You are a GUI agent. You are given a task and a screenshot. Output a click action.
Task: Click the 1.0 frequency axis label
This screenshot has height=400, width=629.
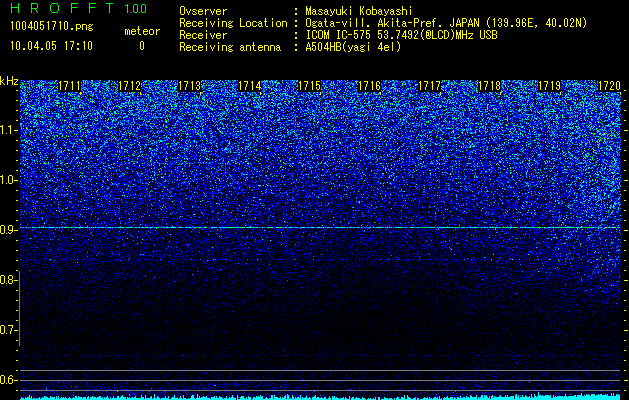(x=8, y=180)
